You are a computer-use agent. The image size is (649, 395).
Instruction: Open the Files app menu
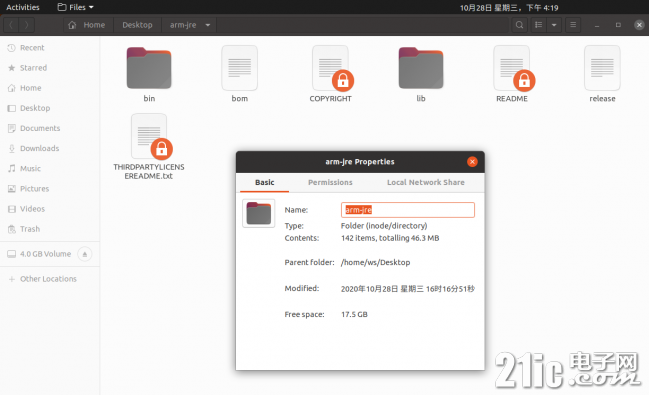coord(75,7)
